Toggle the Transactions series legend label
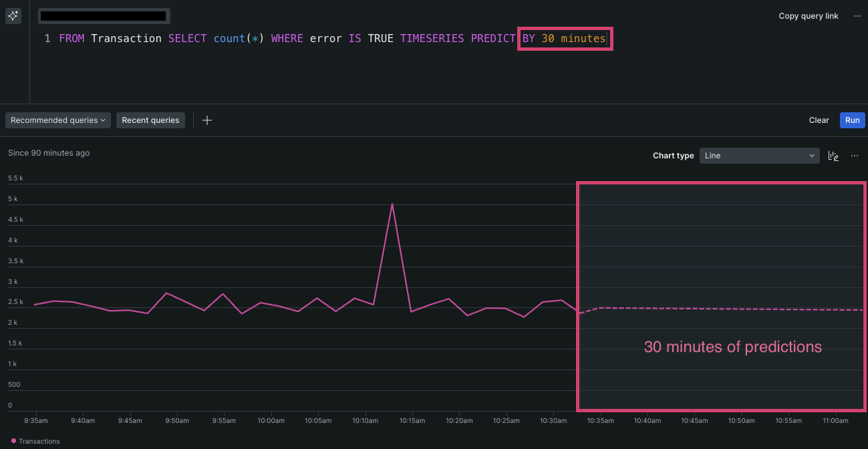The image size is (868, 449). coord(39,441)
